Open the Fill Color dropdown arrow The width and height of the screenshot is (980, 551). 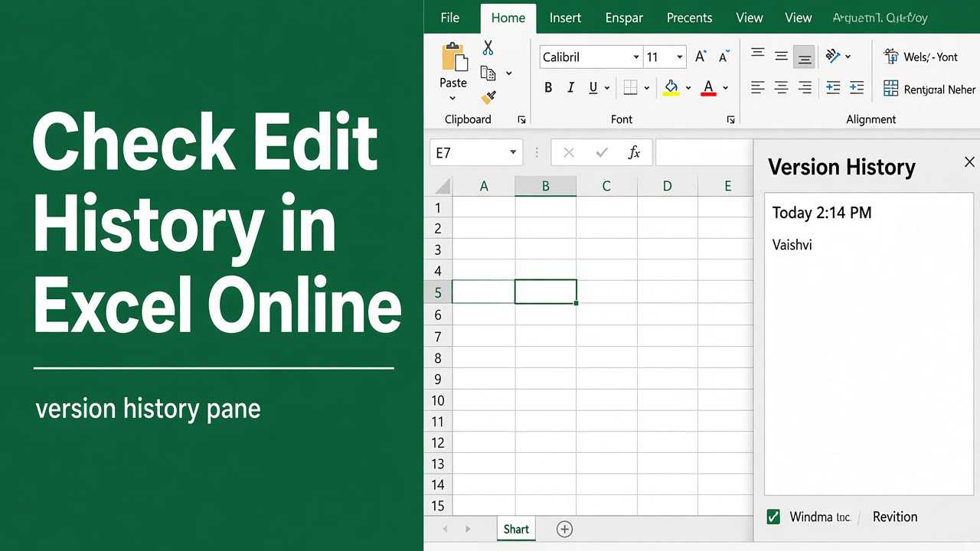(688, 89)
